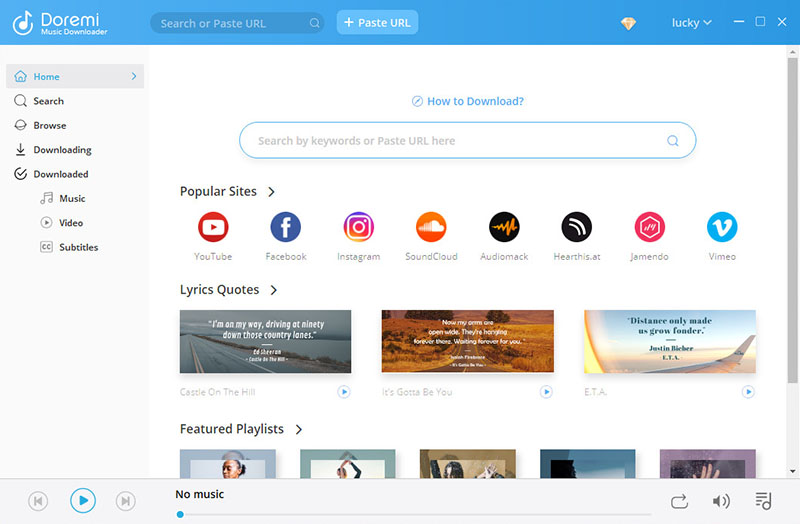Focus the top Search or Paste URL field
This screenshot has height=524, width=800.
coord(237,23)
